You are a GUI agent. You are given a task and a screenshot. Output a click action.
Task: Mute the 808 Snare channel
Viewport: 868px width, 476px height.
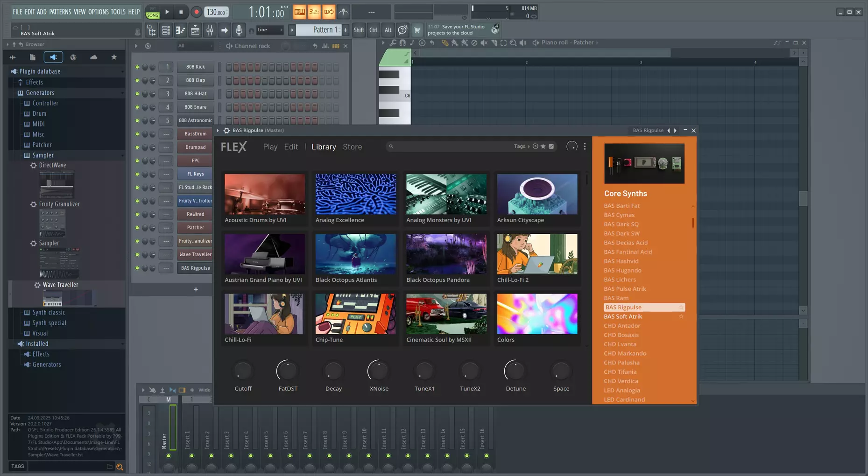[137, 107]
